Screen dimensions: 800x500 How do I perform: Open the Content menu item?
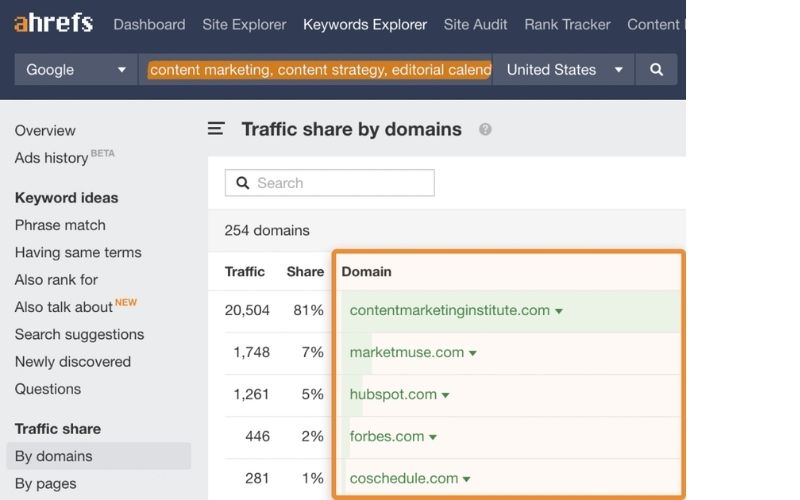pos(656,24)
